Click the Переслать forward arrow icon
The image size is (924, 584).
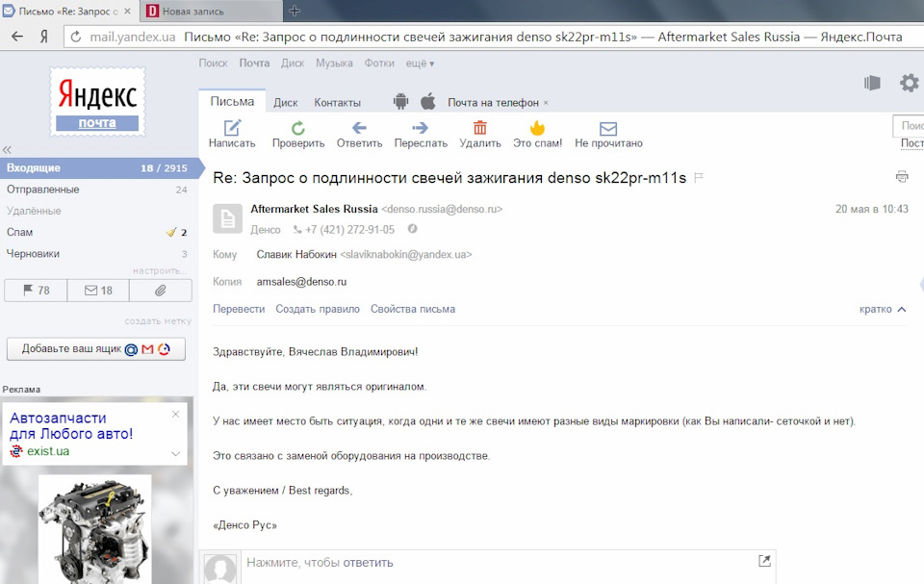click(421, 128)
